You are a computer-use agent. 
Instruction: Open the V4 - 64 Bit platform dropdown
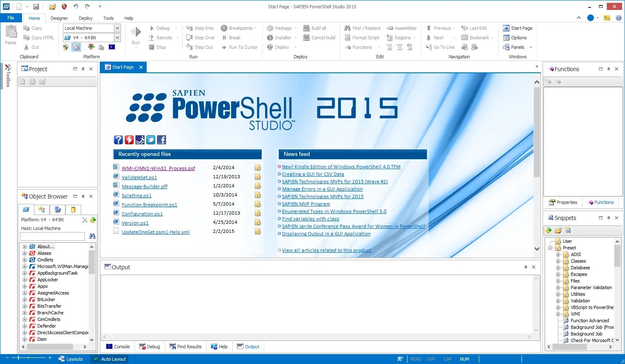click(117, 38)
